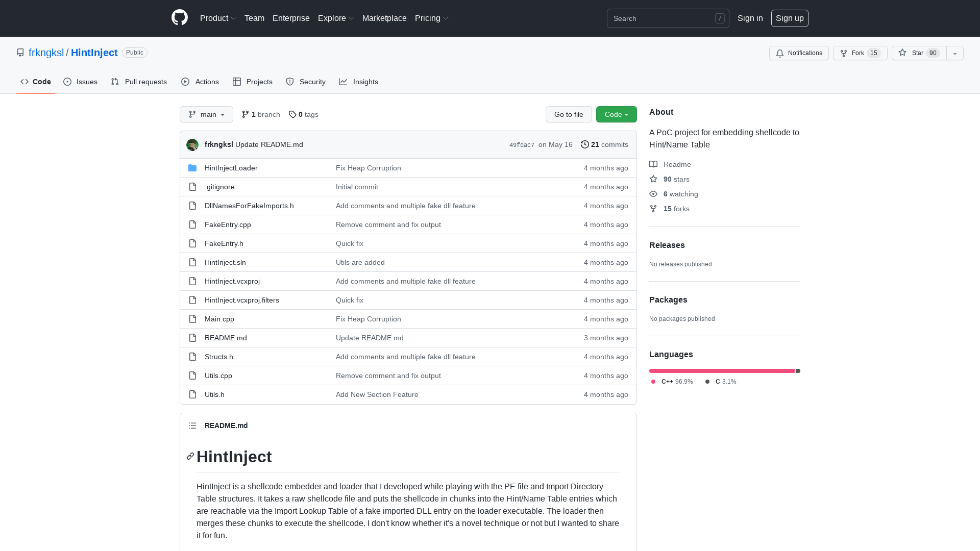This screenshot has width=980, height=551.
Task: Switch to the Issues tab
Action: pyautogui.click(x=81, y=82)
